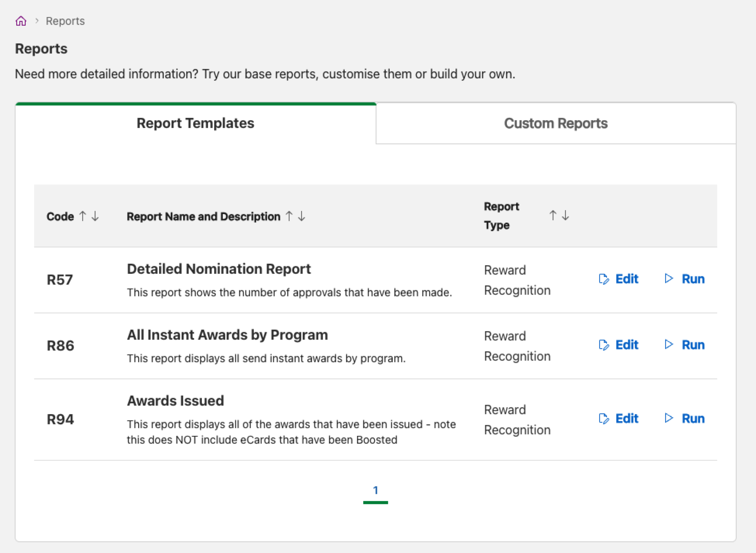
Task: Open the Custom Reports tab
Action: tap(556, 123)
